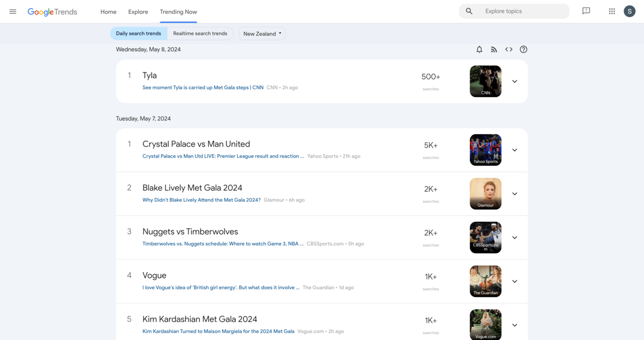The height and width of the screenshot is (340, 644).
Task: Open the help question mark icon
Action: [x=523, y=49]
